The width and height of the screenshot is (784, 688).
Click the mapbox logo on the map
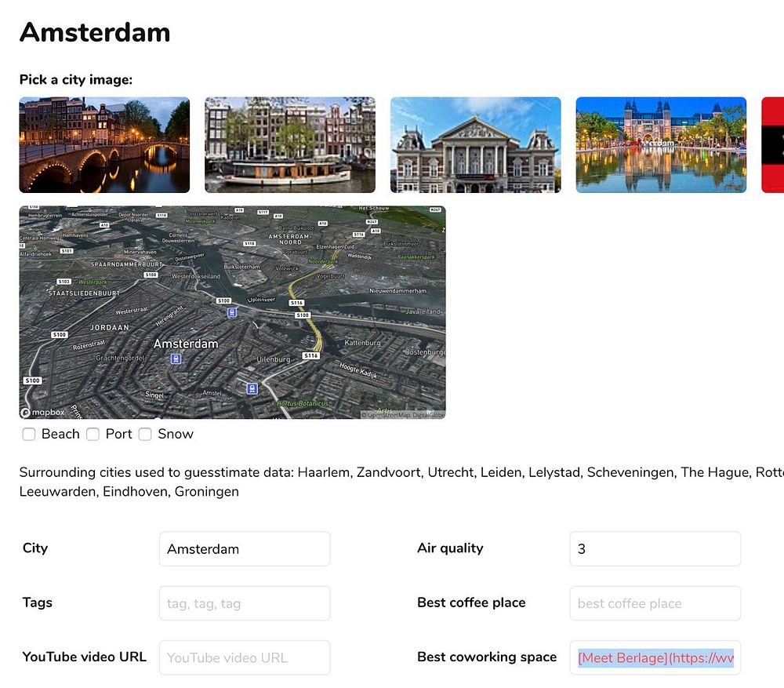(43, 413)
